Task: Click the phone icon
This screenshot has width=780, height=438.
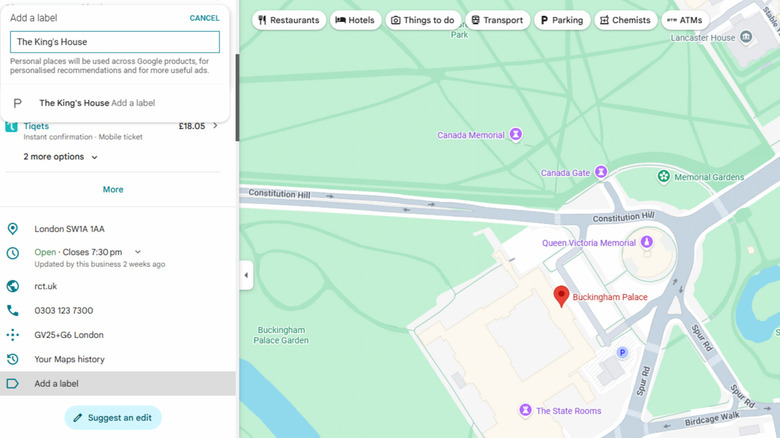Action: [12, 311]
